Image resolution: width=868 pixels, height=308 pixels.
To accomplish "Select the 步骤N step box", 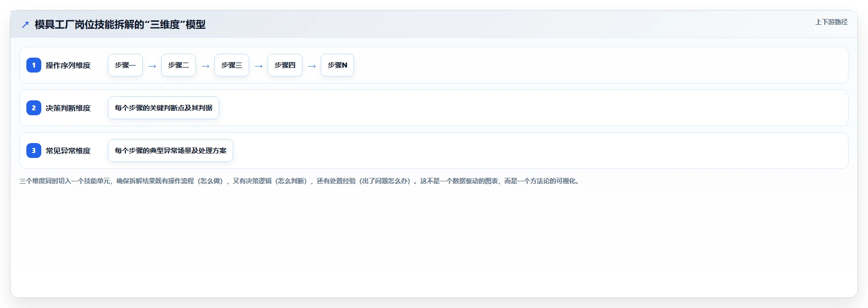I will (337, 65).
